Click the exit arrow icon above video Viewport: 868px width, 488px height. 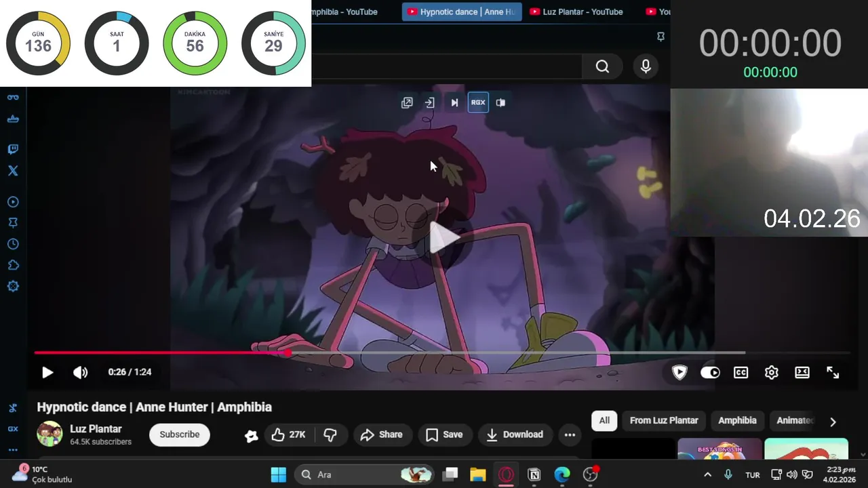click(429, 102)
